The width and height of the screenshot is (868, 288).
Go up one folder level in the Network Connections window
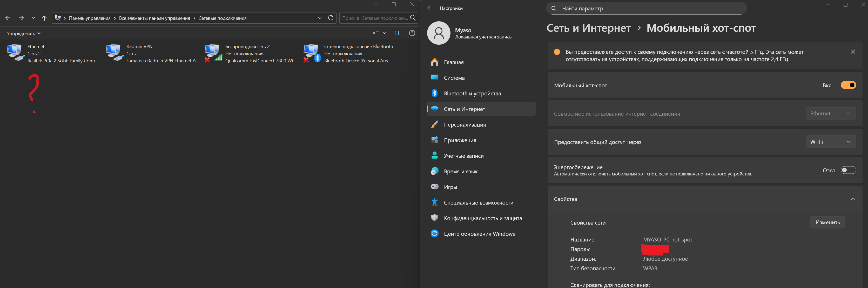pyautogui.click(x=44, y=18)
